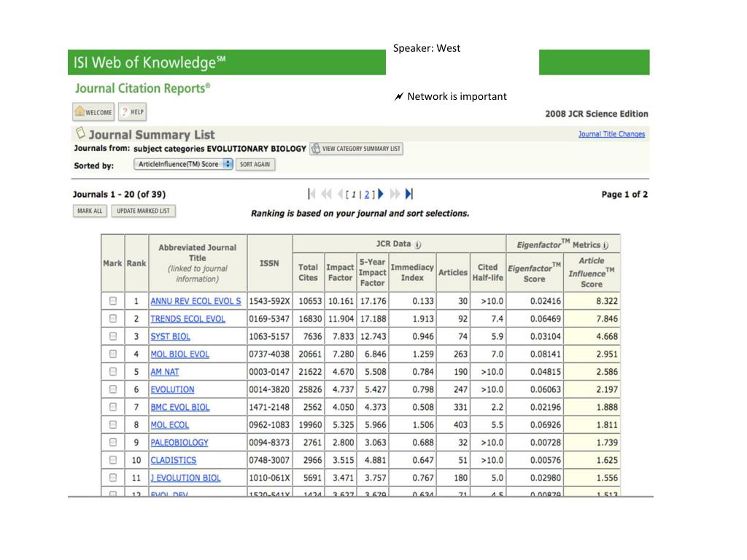747x560 pixels.
Task: Mark the PALEOBIOLOGY row checkbox
Action: click(x=113, y=443)
